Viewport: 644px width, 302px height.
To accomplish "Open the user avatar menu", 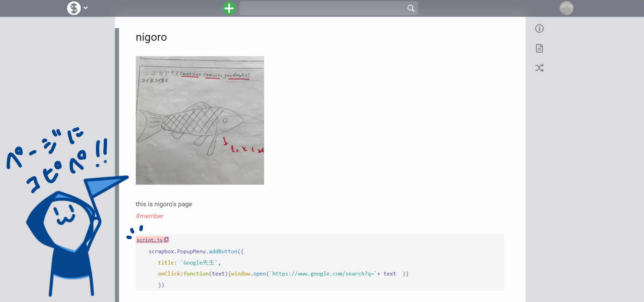I will (x=567, y=8).
